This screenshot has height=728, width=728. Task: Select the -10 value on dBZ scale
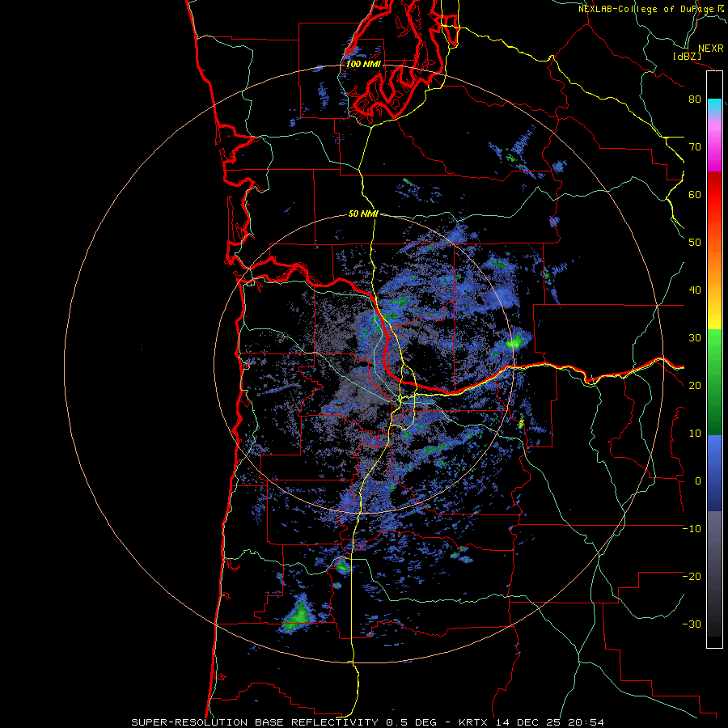[692, 529]
